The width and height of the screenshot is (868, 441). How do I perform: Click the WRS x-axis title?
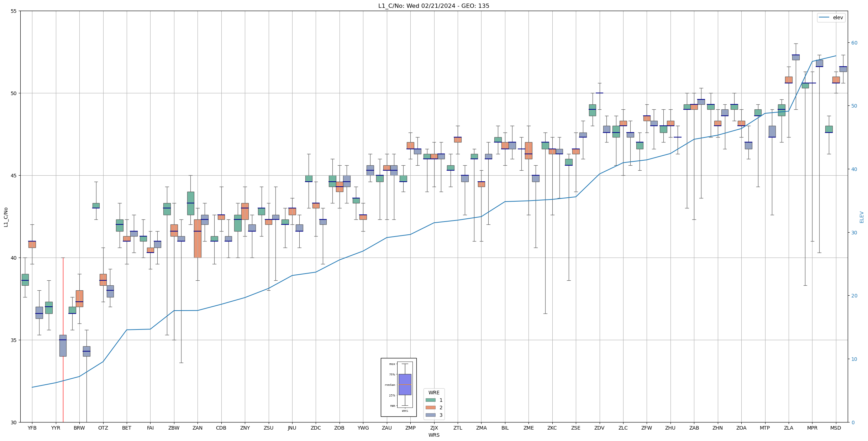[434, 435]
